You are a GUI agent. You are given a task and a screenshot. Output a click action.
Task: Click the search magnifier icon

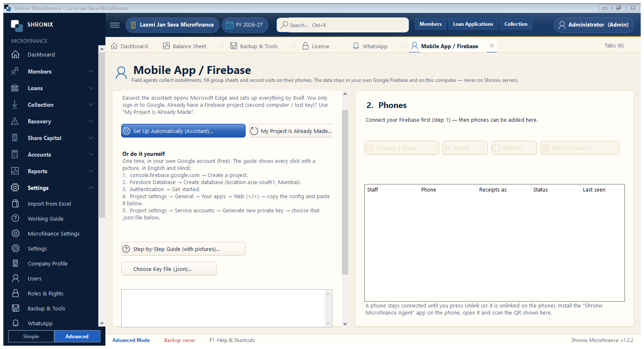click(284, 25)
